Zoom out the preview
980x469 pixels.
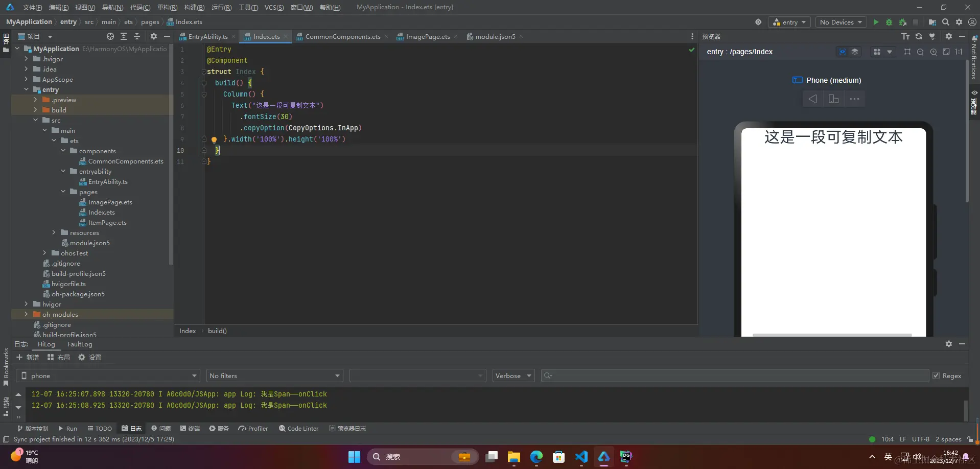pyautogui.click(x=920, y=52)
